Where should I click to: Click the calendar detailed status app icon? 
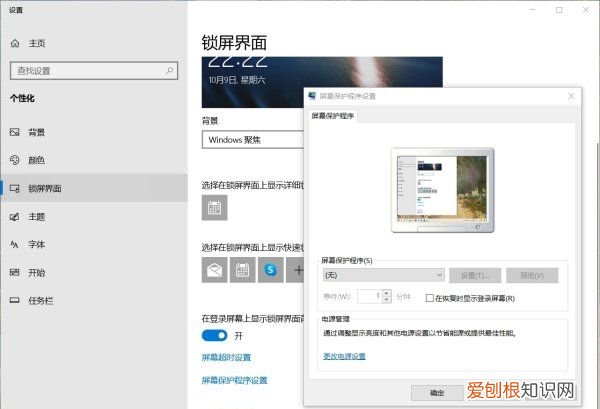(x=214, y=208)
